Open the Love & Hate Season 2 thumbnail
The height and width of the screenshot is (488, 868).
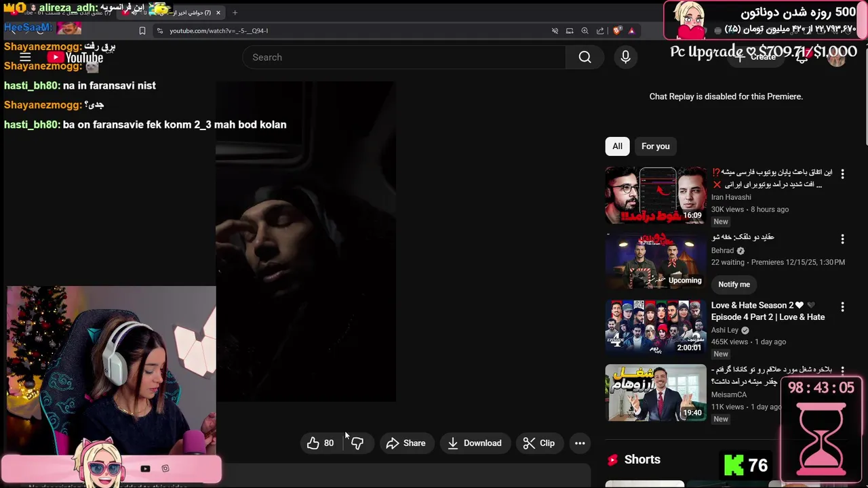pos(655,327)
